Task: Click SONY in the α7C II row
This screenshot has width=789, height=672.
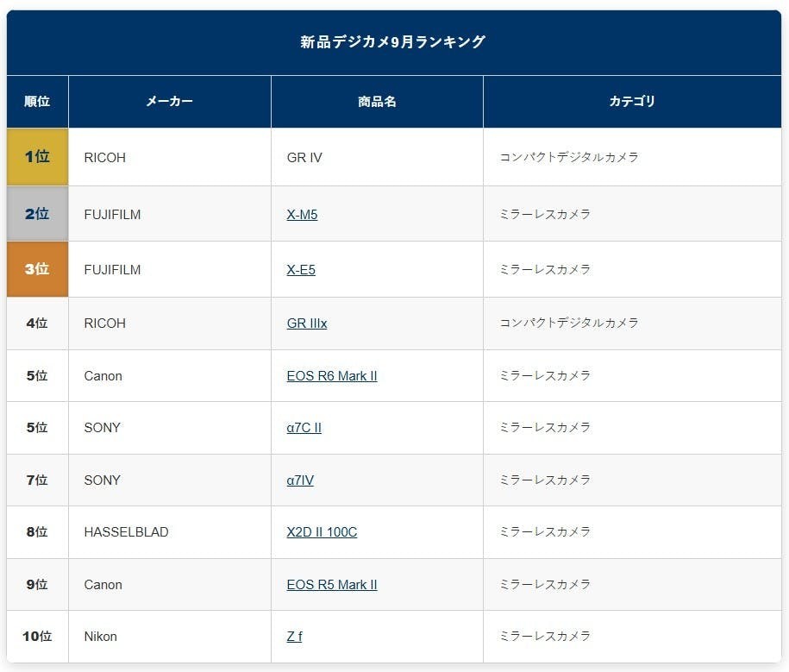Action: [102, 428]
